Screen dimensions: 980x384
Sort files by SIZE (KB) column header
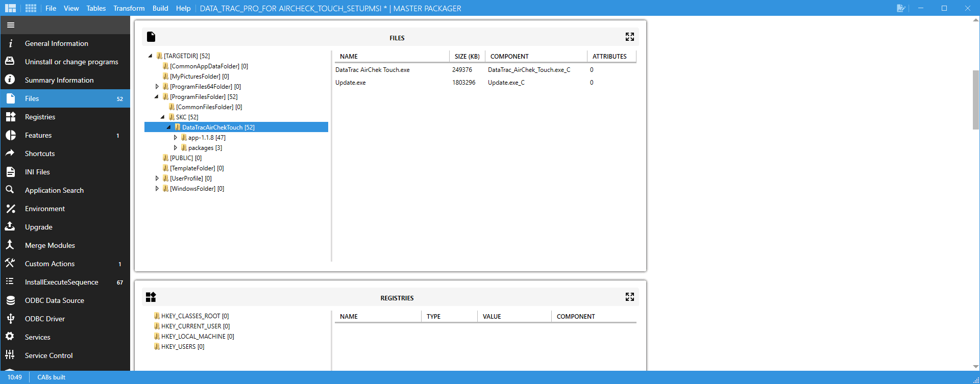pos(467,57)
